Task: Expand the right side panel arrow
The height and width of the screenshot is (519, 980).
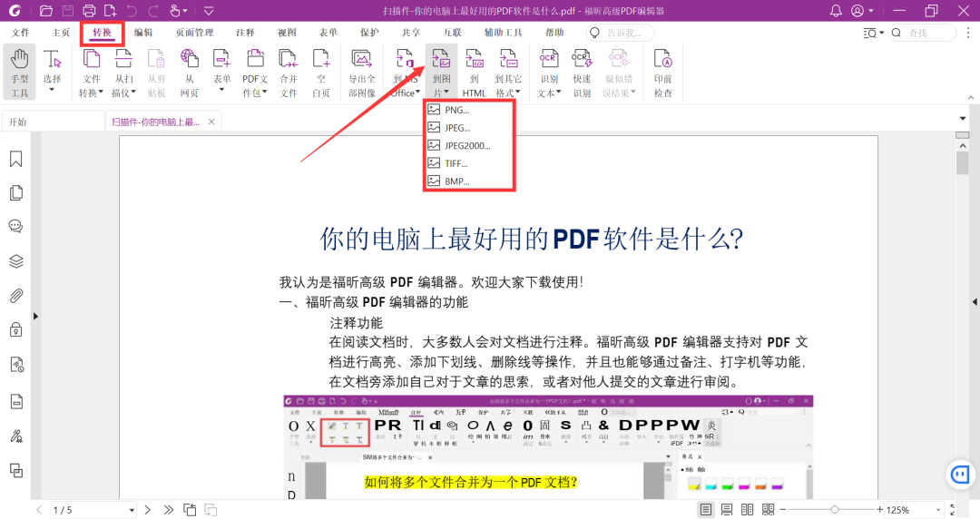Action: pyautogui.click(x=975, y=302)
